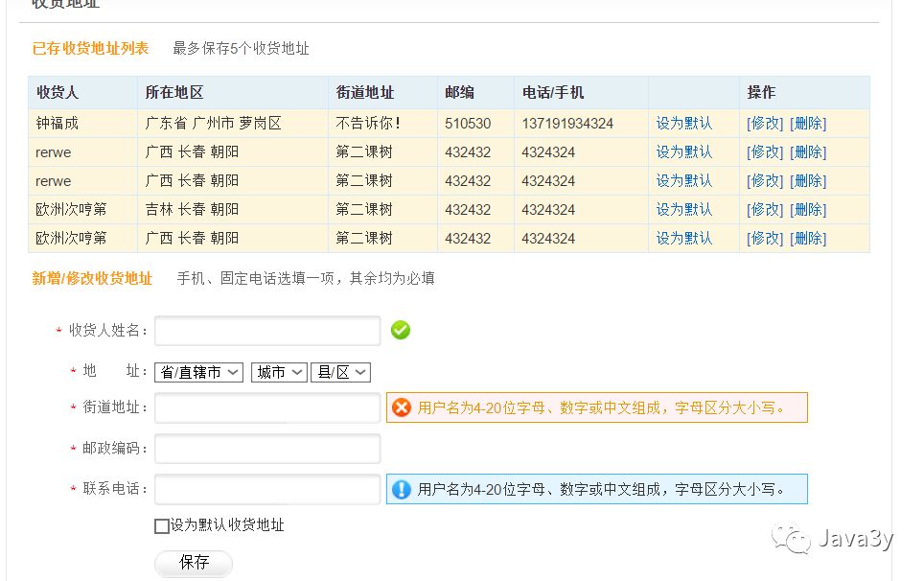Click the blue info exclamation icon
Image resolution: width=924 pixels, height=581 pixels.
(402, 489)
